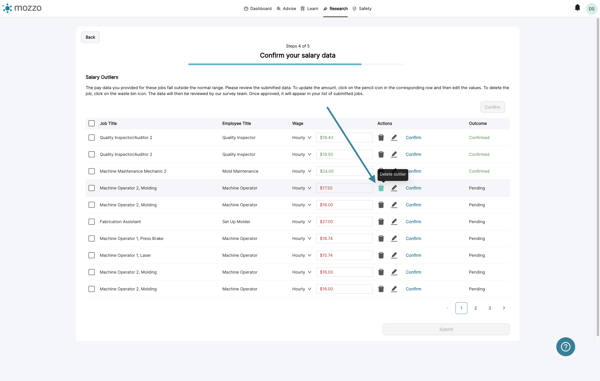Open the Safety nav item

(x=362, y=8)
